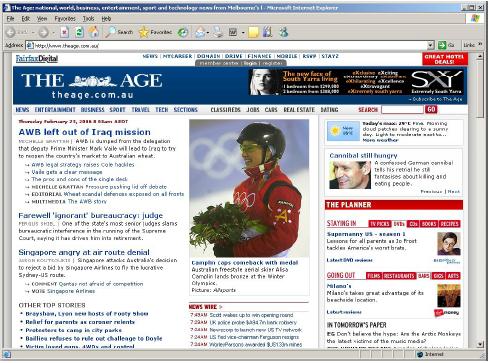489x363 pixels.
Task: Click the SXY South Yarra banner advertisement
Action: [x=357, y=82]
